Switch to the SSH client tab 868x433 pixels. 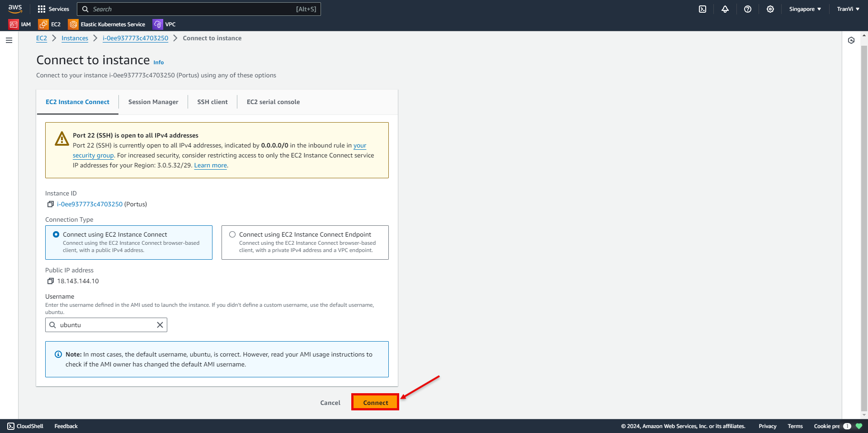[x=212, y=102]
